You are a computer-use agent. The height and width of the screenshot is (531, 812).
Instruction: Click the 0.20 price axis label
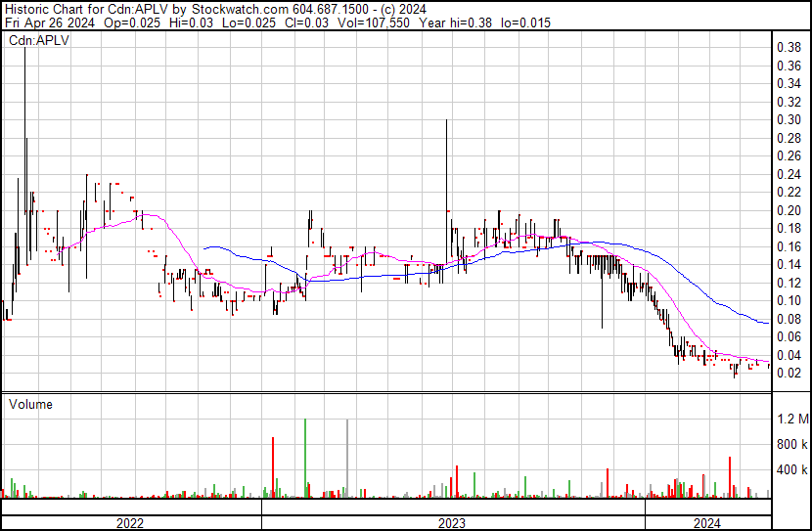789,210
